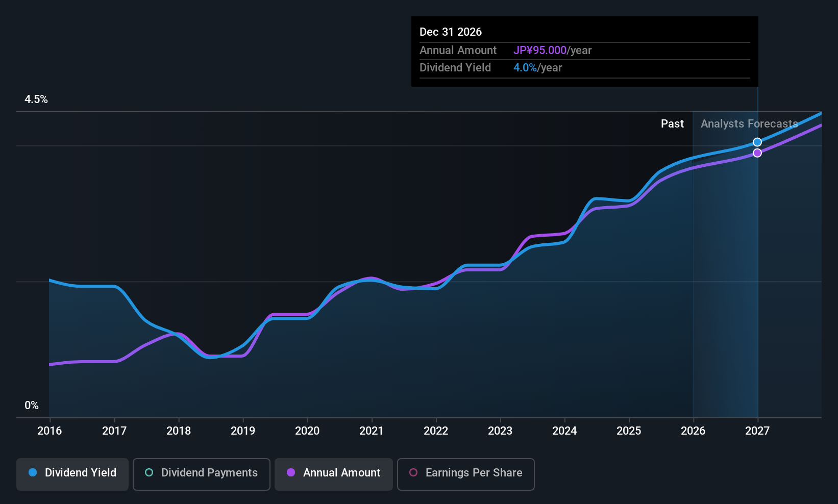Click the 2024 x-axis label
Viewport: 838px width, 504px height.
pos(564,431)
